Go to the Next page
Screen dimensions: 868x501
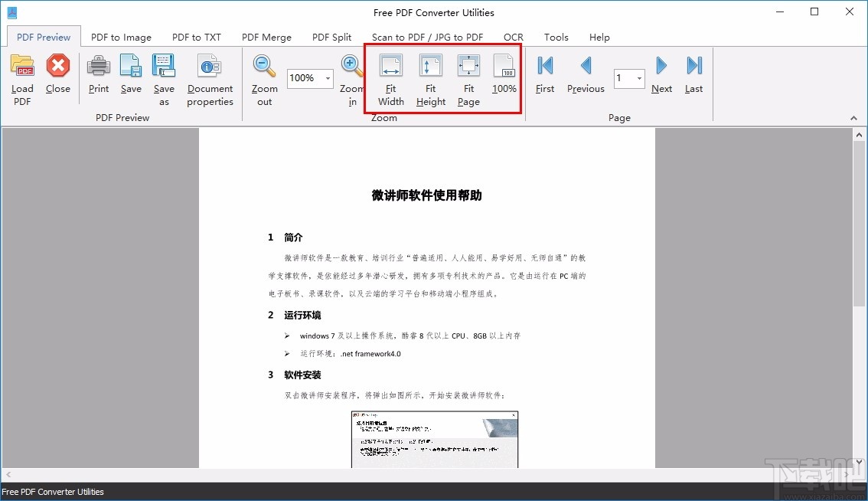(661, 75)
